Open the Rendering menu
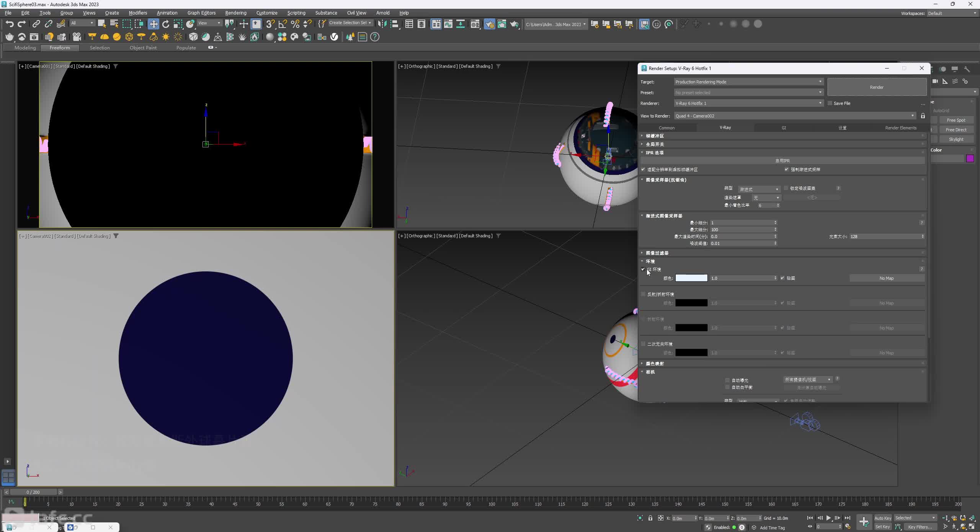The height and width of the screenshot is (532, 980). pos(235,13)
